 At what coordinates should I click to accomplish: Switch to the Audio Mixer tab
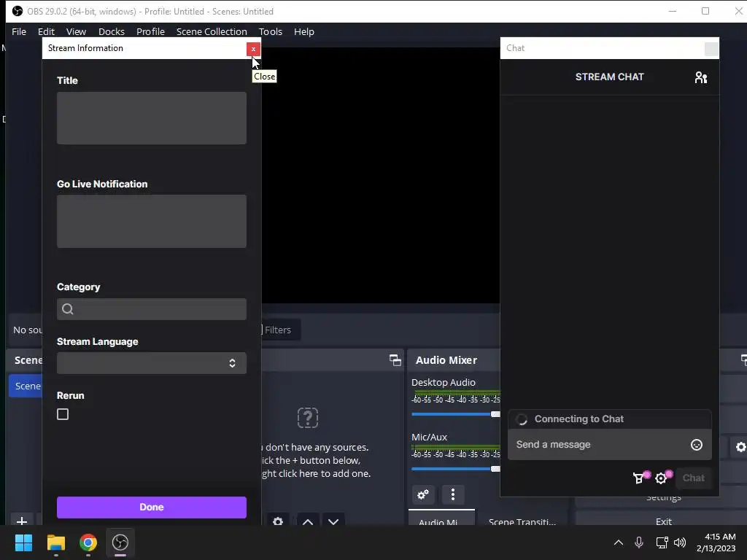click(441, 518)
